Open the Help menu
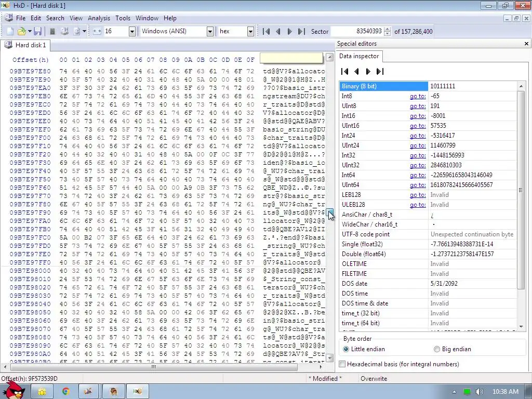The image size is (532, 399). click(170, 18)
